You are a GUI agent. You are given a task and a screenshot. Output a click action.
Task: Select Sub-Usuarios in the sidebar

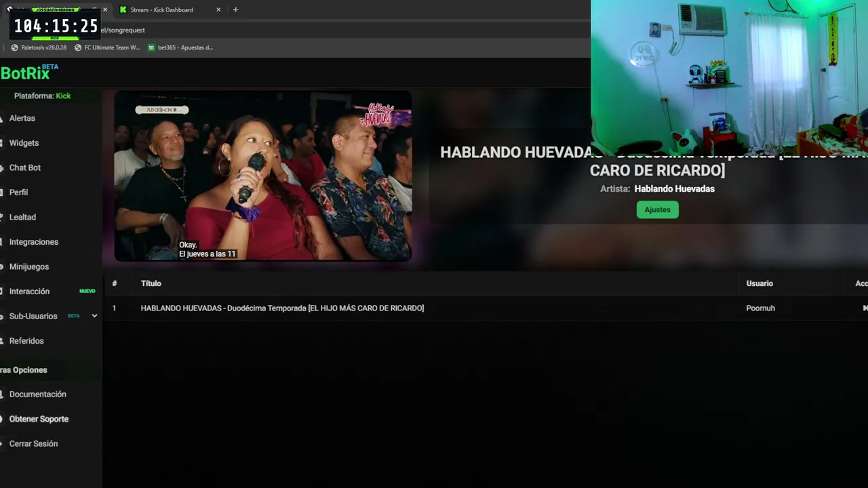point(33,316)
